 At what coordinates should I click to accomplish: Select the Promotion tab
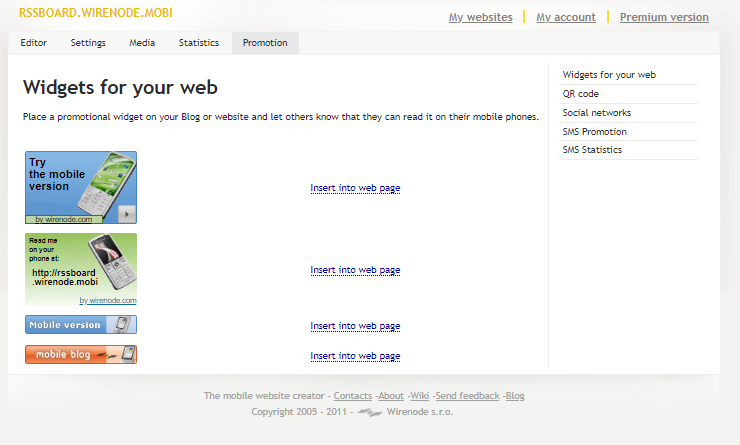[x=265, y=43]
